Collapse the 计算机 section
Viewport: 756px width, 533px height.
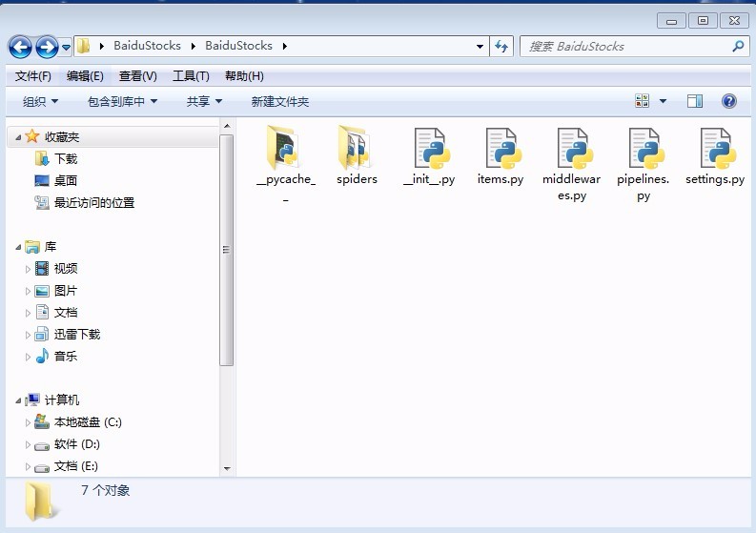(18, 400)
